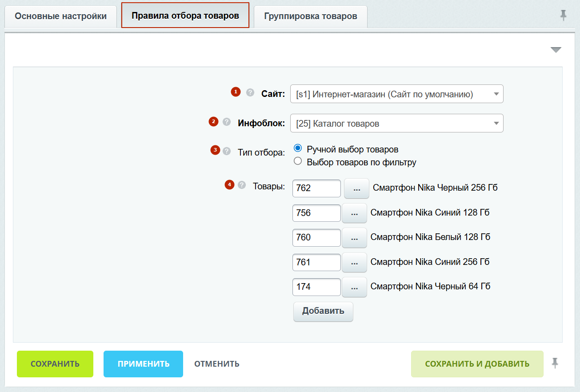Viewport: 580px width, 392px height.
Task: Click the pin icon at top right
Action: (x=563, y=16)
